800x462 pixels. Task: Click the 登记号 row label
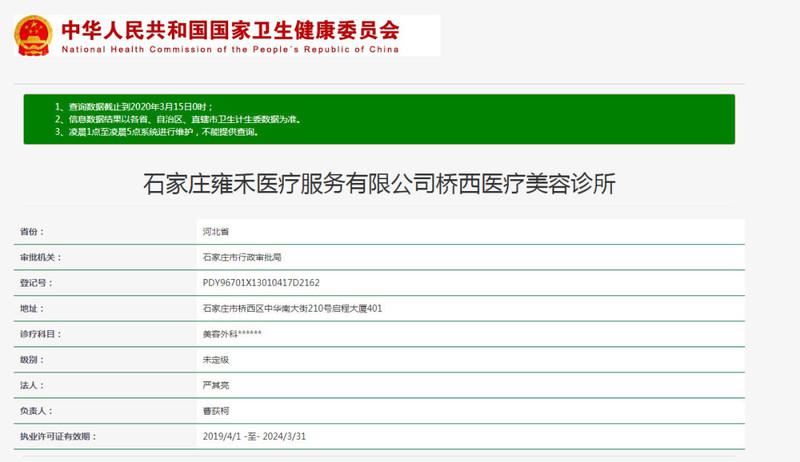coord(35,283)
